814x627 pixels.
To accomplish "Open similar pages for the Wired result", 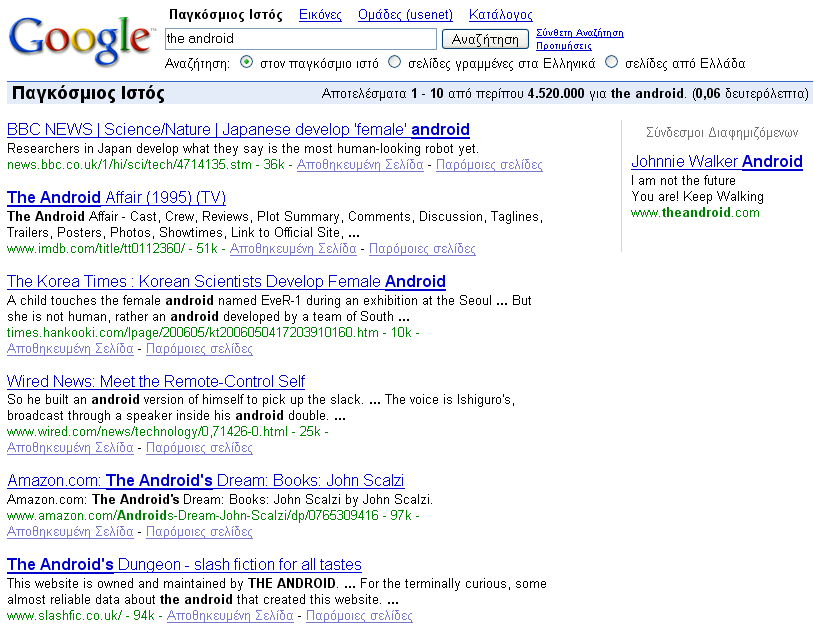I will point(199,447).
